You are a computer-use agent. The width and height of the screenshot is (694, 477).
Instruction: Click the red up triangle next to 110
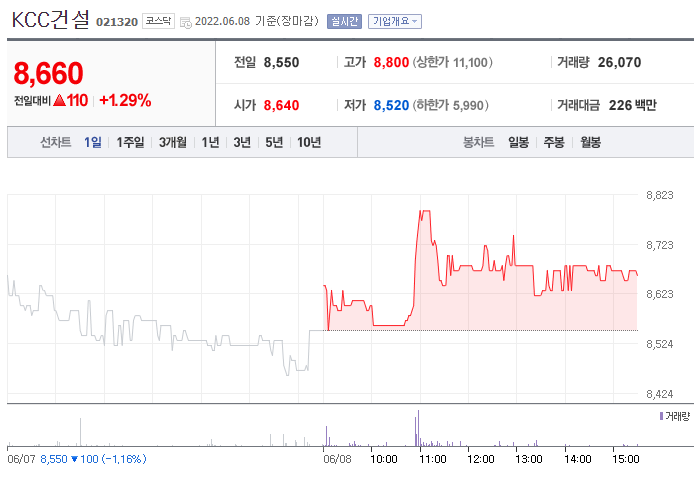click(59, 100)
